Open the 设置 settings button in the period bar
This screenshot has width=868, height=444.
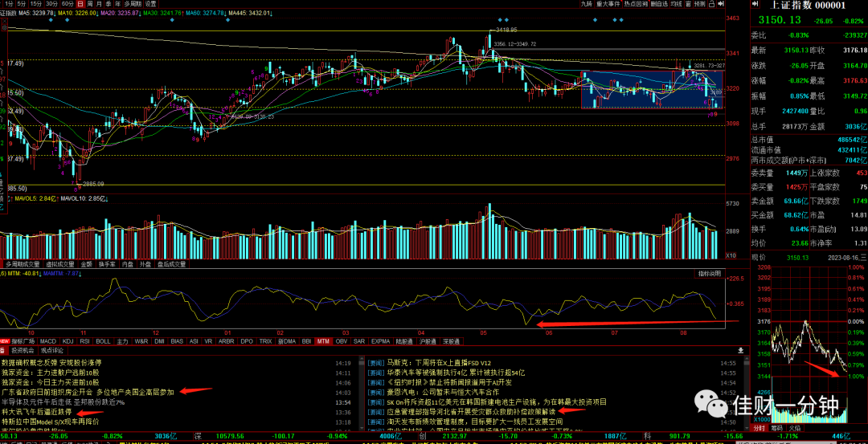[150, 4]
